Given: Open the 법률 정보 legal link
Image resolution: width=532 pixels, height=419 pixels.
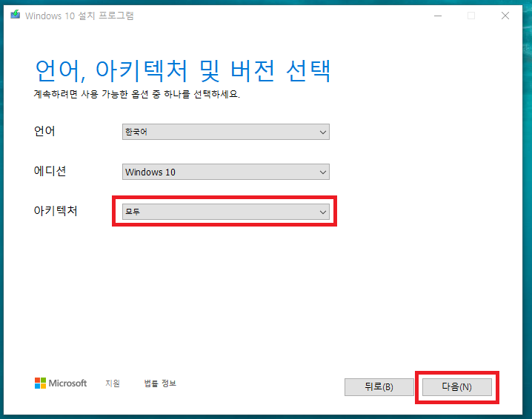Looking at the screenshot, I should pos(160,383).
